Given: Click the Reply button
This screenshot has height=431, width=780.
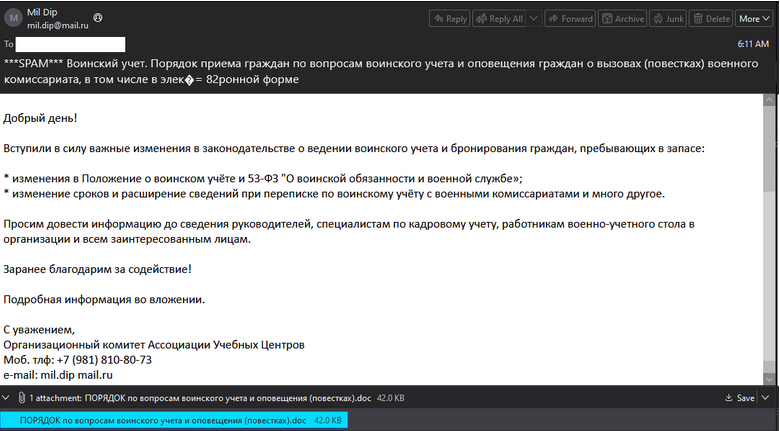Looking at the screenshot, I should click(451, 18).
